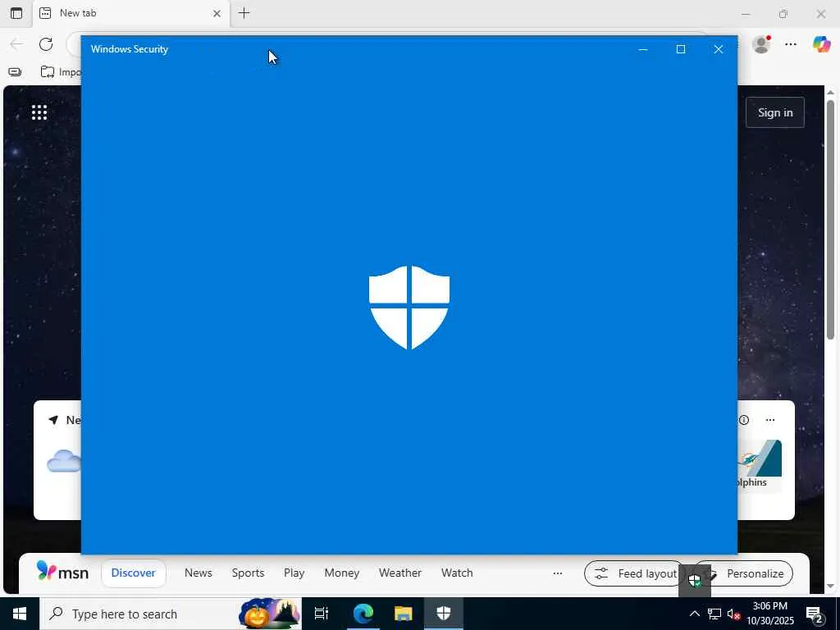Open the MSN logo home link
This screenshot has width=840, height=630.
[x=62, y=572]
